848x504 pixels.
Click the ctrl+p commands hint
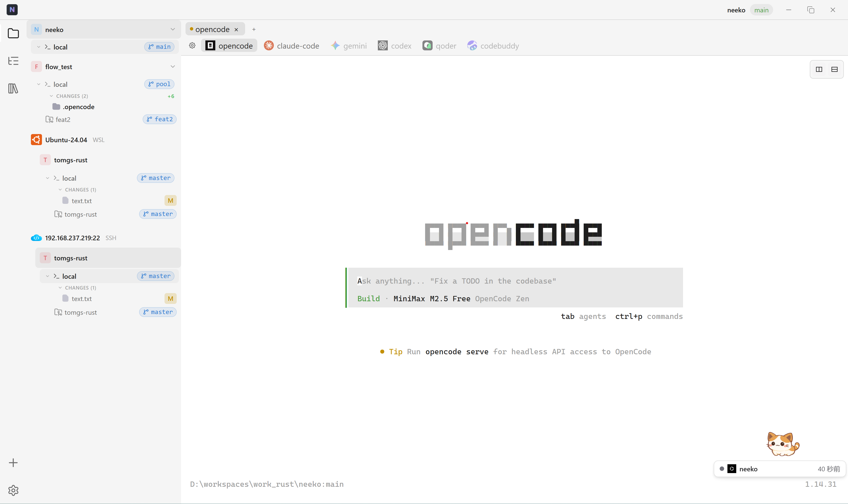[x=649, y=316]
